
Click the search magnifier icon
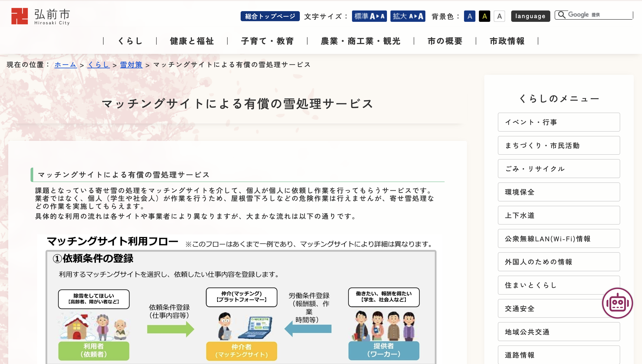click(561, 15)
